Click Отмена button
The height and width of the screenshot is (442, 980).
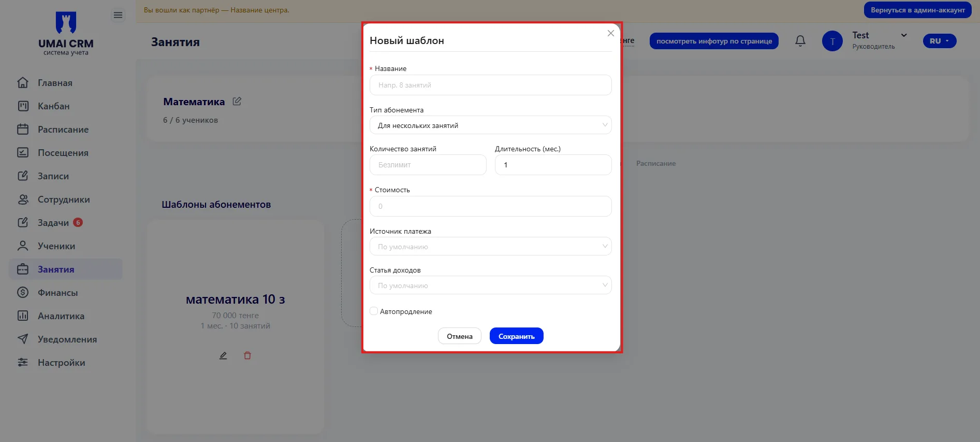(x=460, y=336)
